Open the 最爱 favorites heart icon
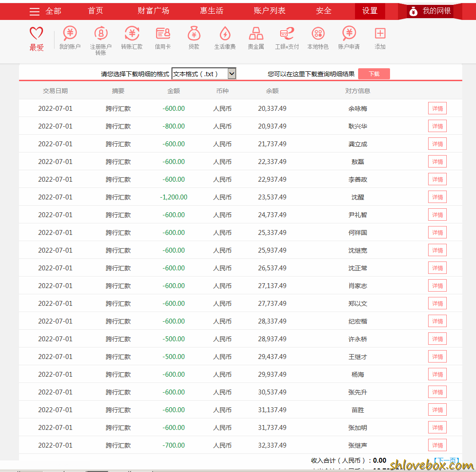476x472 pixels. [x=36, y=33]
